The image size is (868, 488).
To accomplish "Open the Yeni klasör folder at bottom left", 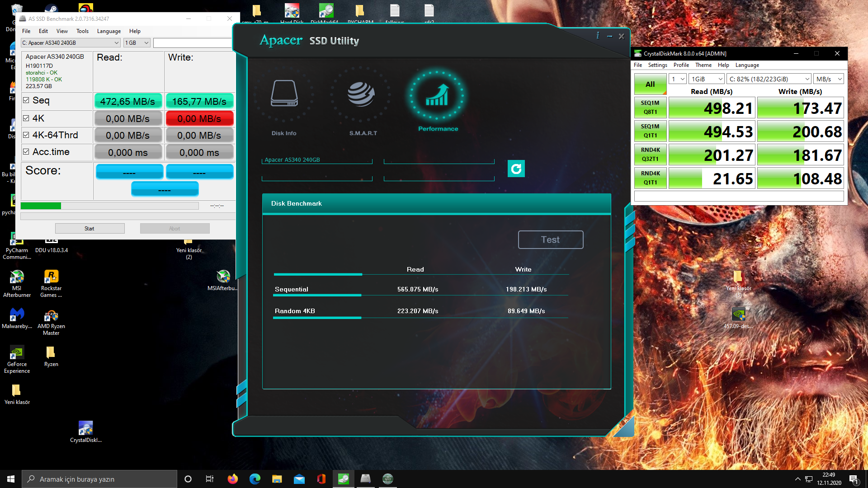I will point(17,394).
